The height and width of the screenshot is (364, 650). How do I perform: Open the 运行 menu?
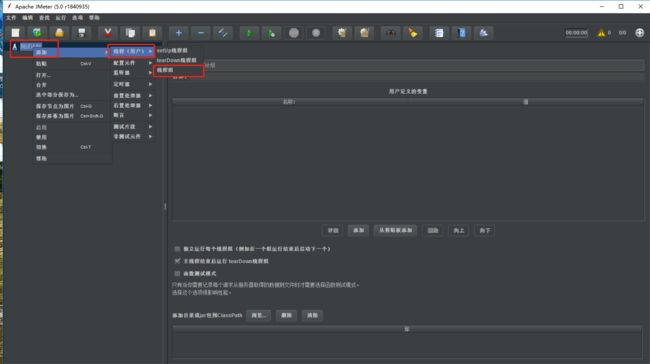pos(61,18)
